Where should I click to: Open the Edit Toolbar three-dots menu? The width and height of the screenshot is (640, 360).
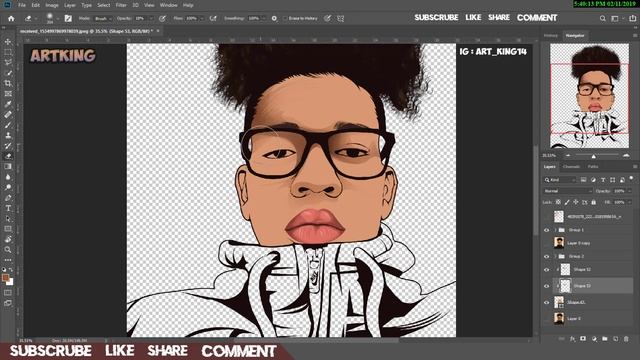pos(8,260)
